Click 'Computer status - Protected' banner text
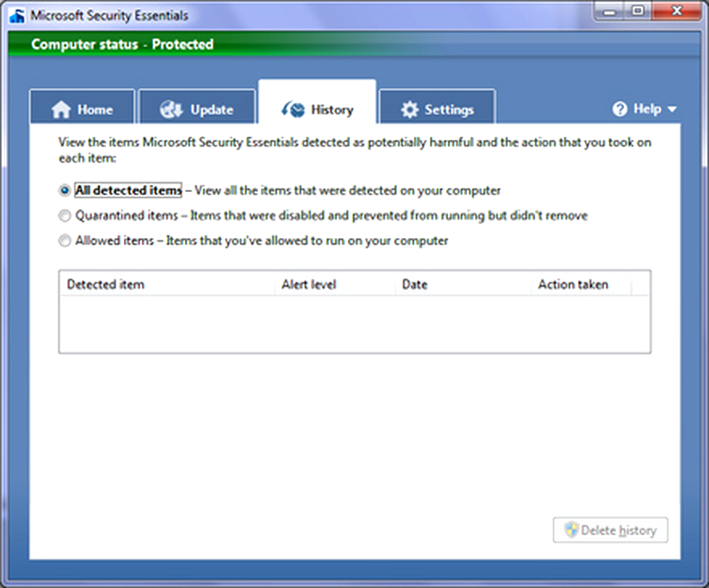This screenshot has height=588, width=709. point(122,44)
